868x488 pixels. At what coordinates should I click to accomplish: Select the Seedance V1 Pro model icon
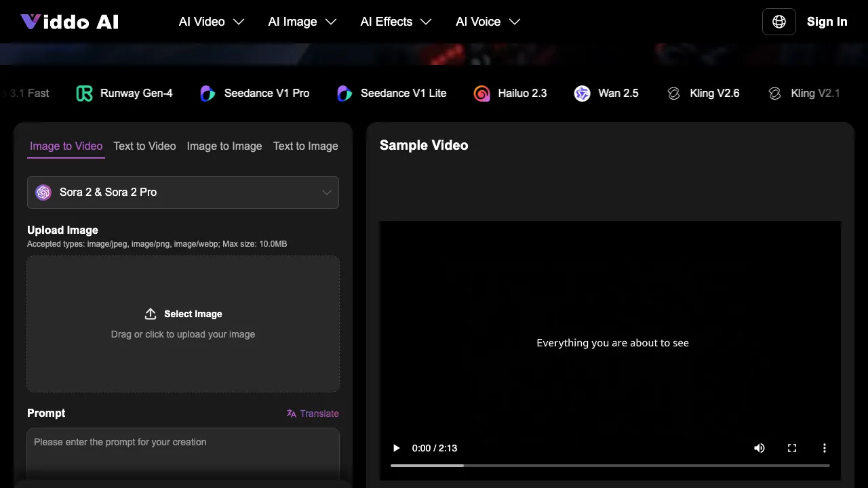click(208, 93)
